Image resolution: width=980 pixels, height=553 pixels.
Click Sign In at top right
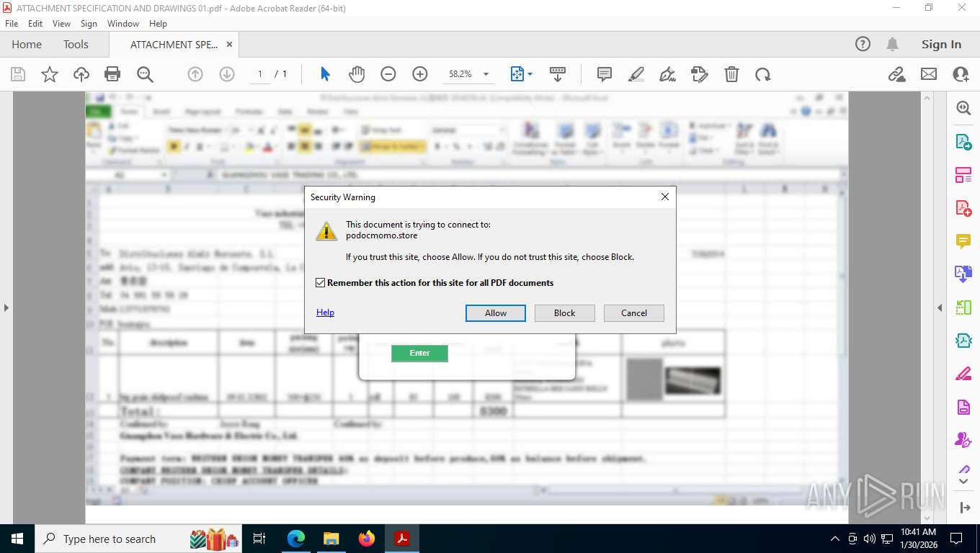click(x=941, y=44)
